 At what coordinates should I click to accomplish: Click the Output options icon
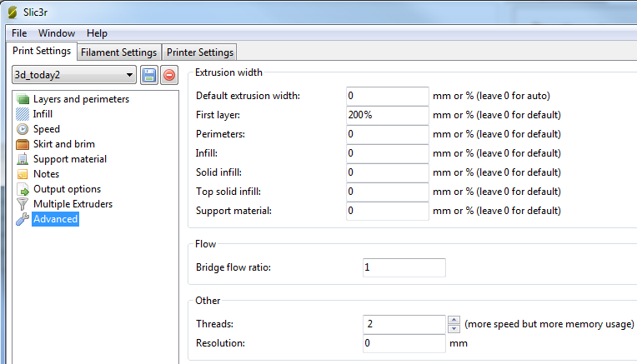click(23, 189)
